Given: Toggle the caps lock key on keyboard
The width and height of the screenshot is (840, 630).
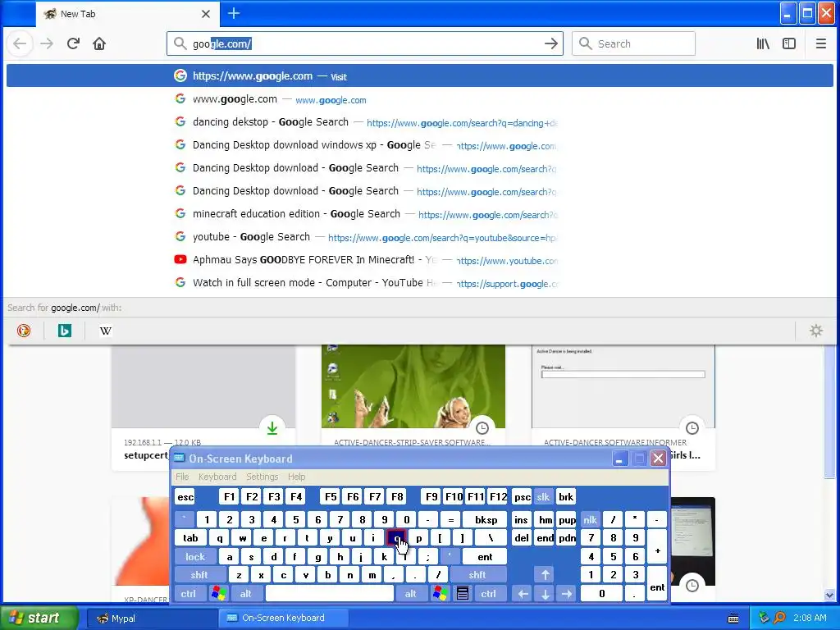Looking at the screenshot, I should point(195,557).
